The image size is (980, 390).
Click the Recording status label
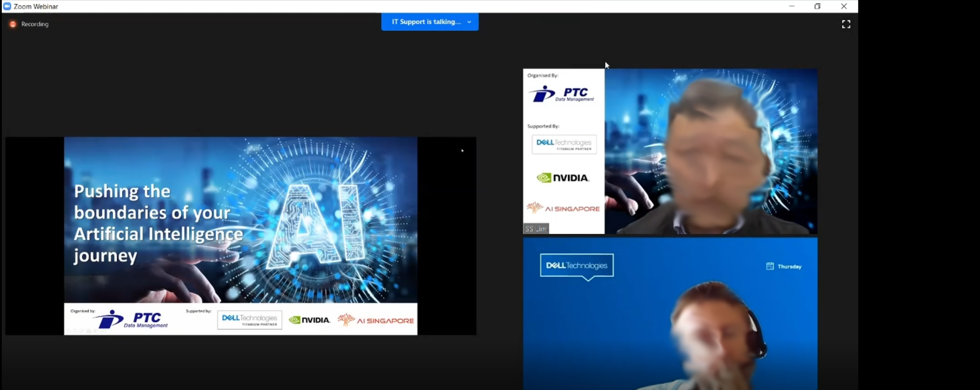34,24
